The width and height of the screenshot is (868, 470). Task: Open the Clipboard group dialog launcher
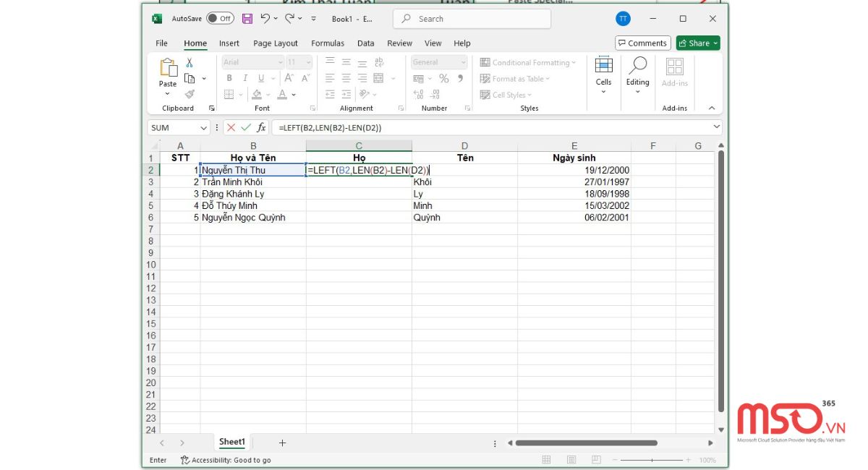[x=212, y=108]
